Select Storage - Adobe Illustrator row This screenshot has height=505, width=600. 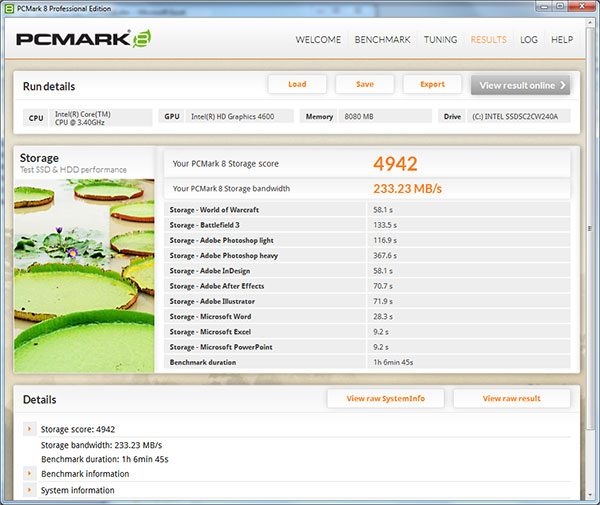(x=367, y=301)
